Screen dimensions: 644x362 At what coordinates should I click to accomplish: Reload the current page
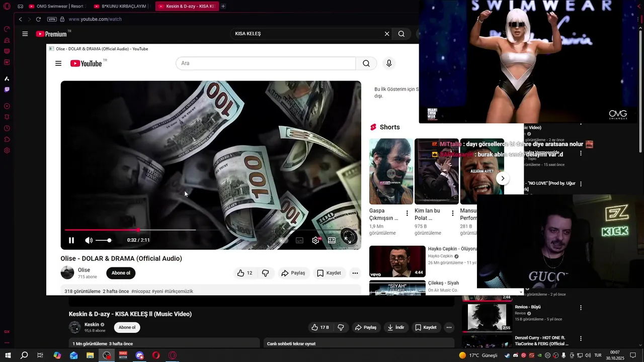point(38,19)
